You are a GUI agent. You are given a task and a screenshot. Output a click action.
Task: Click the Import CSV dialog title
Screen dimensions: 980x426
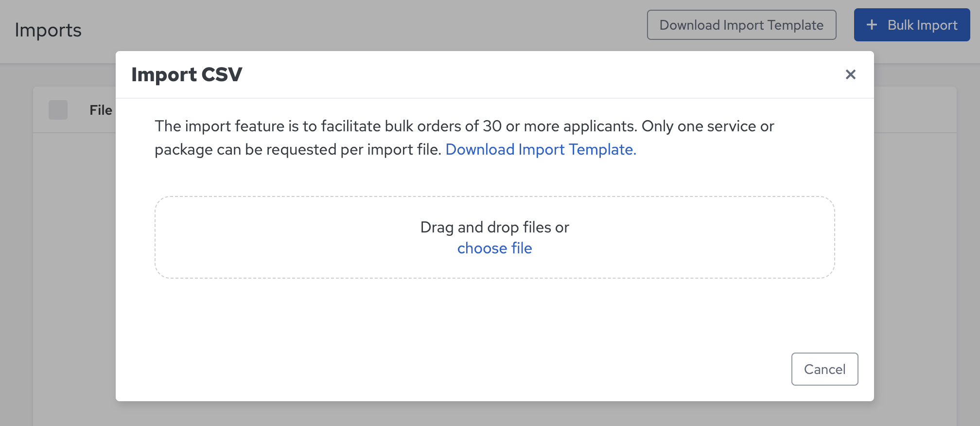pyautogui.click(x=187, y=74)
